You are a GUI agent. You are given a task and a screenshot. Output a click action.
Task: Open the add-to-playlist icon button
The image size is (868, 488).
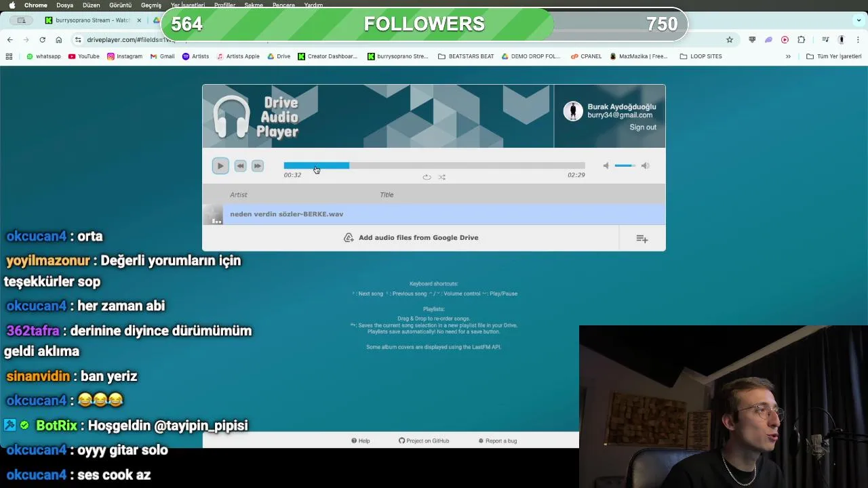(642, 239)
